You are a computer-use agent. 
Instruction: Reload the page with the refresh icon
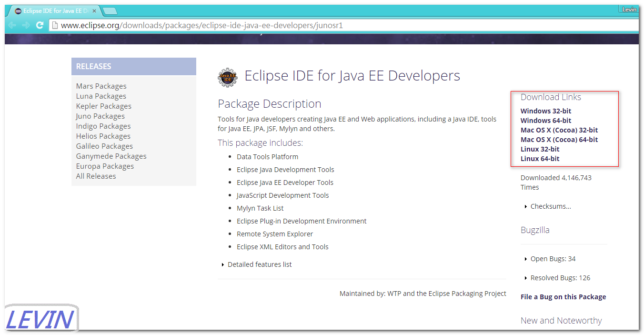[x=40, y=25]
